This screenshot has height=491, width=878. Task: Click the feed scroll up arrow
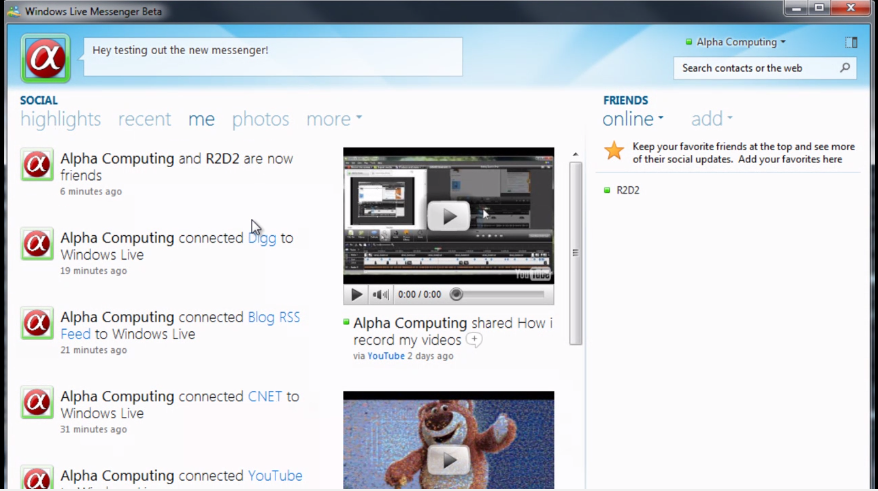(575, 155)
